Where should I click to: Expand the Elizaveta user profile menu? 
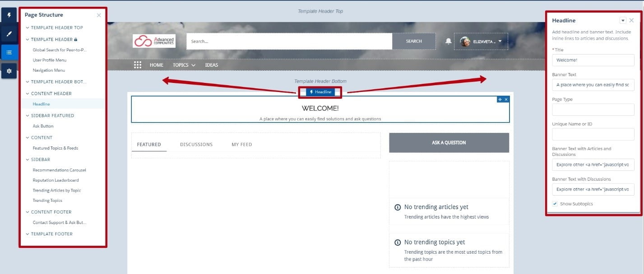[x=481, y=41]
